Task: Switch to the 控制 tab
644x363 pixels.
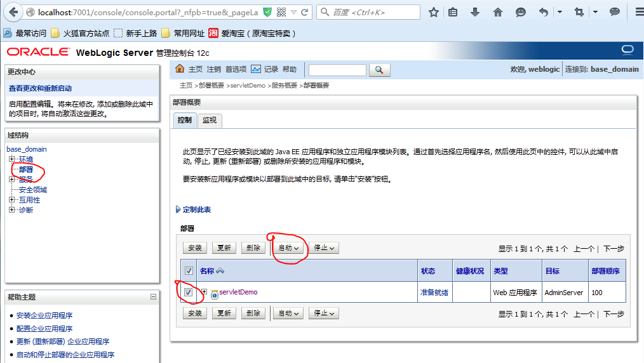Action: 185,120
